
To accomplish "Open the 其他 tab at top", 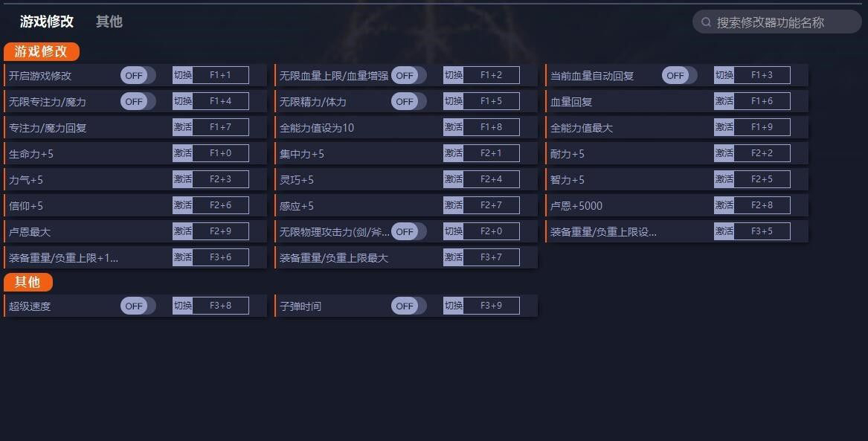I will tap(109, 22).
